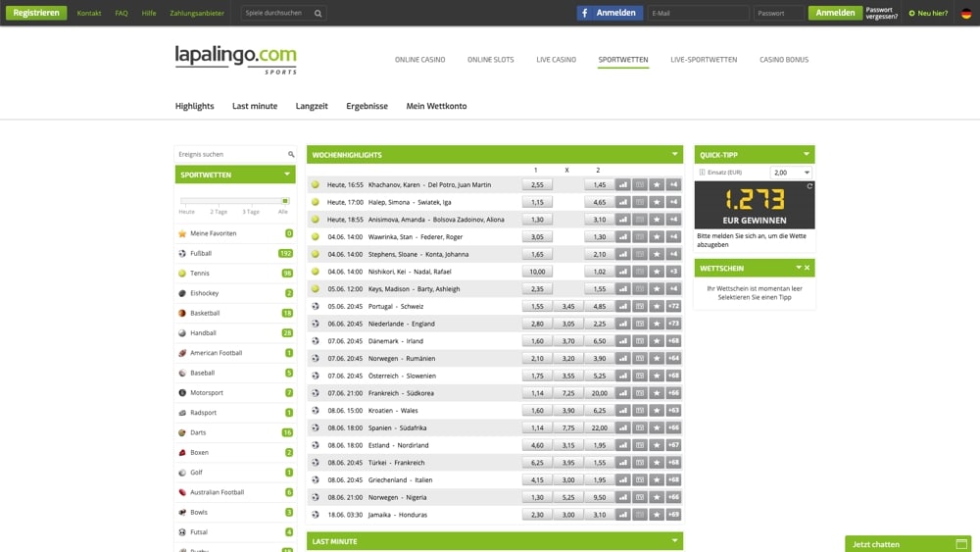
Task: Switch to the Highlights tab
Action: tap(194, 106)
